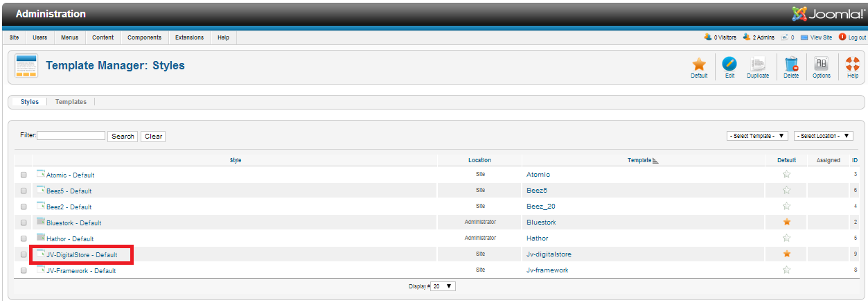
Task: Open the JV-DigitalStore - Default style link
Action: [x=82, y=255]
